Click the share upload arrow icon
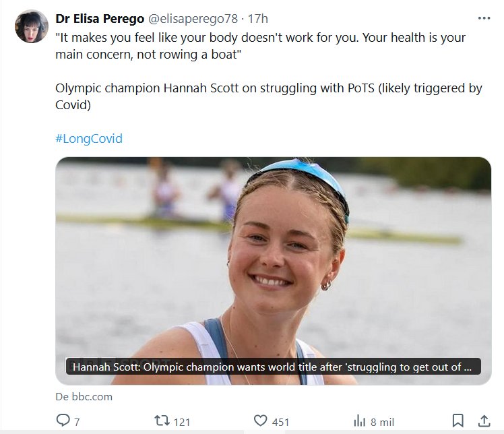Viewport: 504px width, 434px height. coord(484,421)
